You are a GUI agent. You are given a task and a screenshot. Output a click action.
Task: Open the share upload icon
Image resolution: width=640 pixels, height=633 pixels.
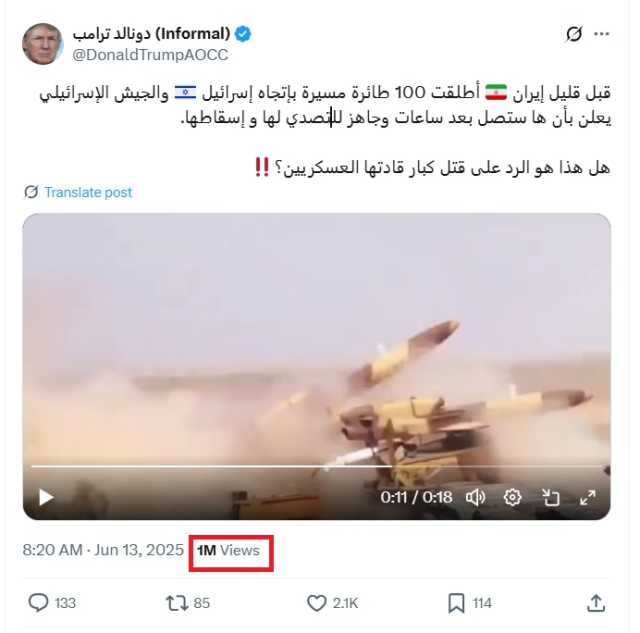pyautogui.click(x=596, y=603)
